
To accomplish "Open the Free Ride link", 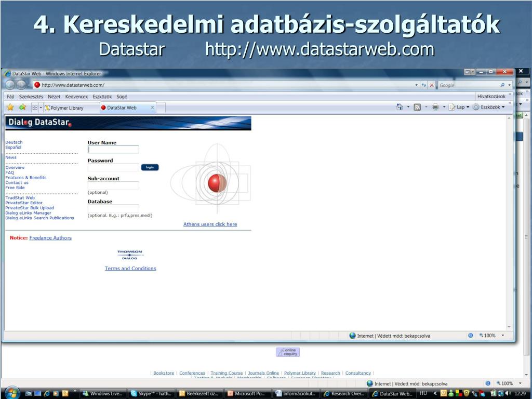I will point(15,187).
